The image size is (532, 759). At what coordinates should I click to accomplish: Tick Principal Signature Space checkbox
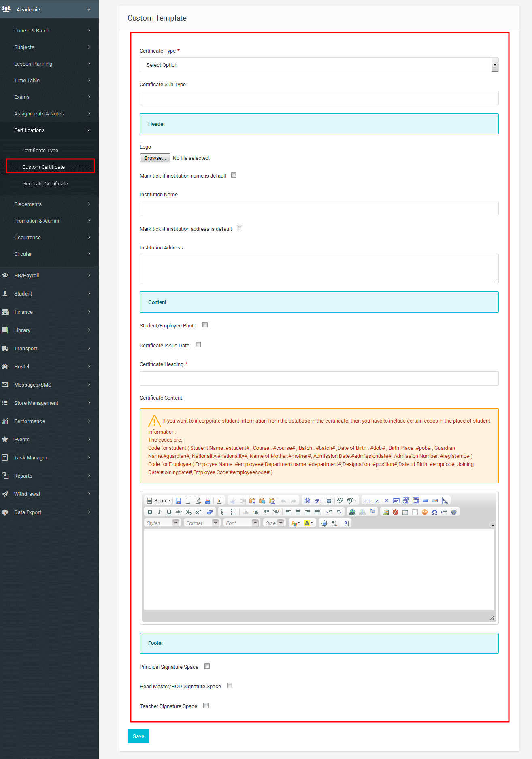point(207,666)
